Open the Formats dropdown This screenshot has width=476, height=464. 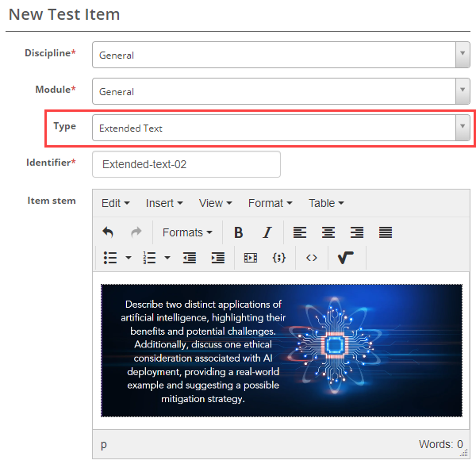point(187,232)
